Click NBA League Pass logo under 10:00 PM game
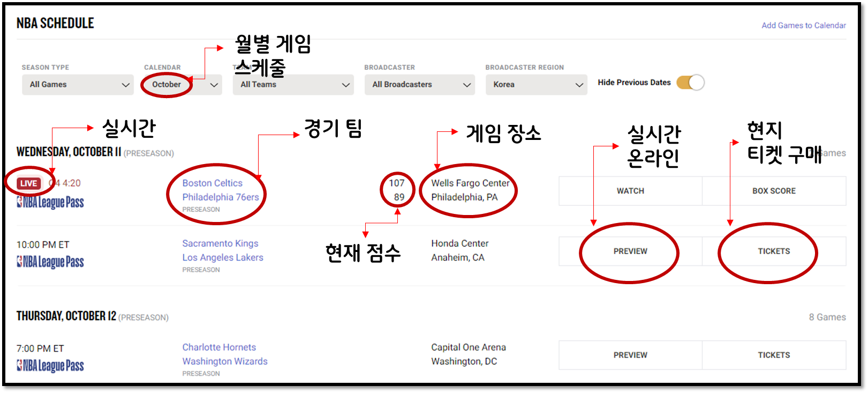The width and height of the screenshot is (868, 393). tap(50, 262)
